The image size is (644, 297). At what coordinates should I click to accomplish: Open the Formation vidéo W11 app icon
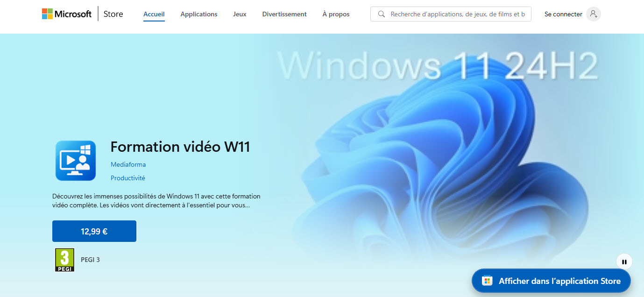(76, 161)
